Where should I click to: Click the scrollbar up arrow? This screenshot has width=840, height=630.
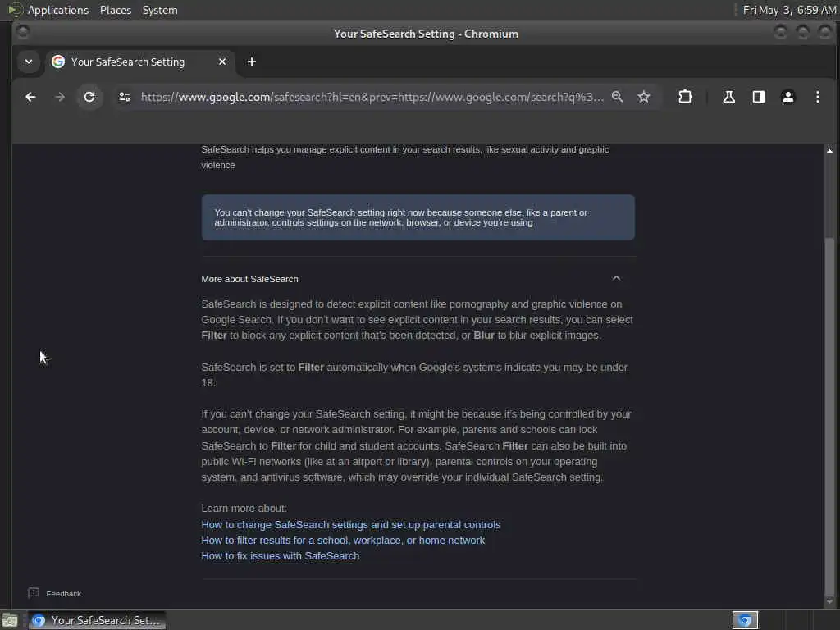coord(829,151)
